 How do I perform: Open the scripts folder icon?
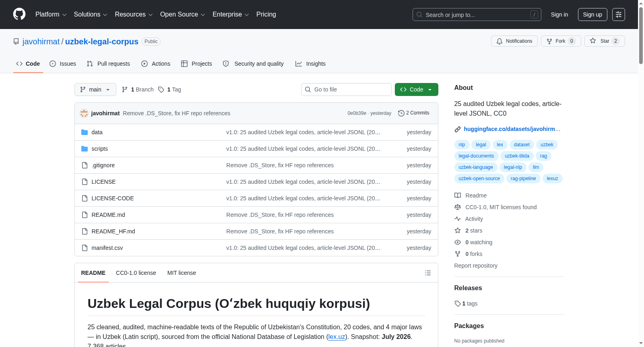85,149
